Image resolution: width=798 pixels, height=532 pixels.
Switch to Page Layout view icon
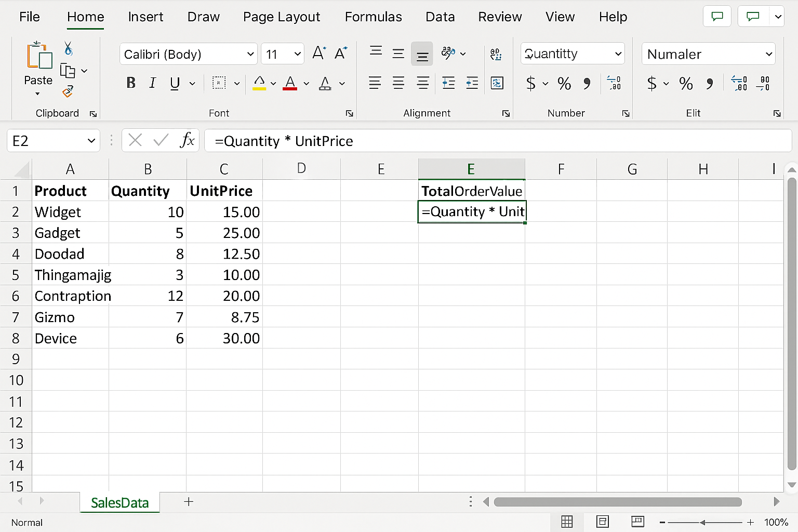[603, 522]
